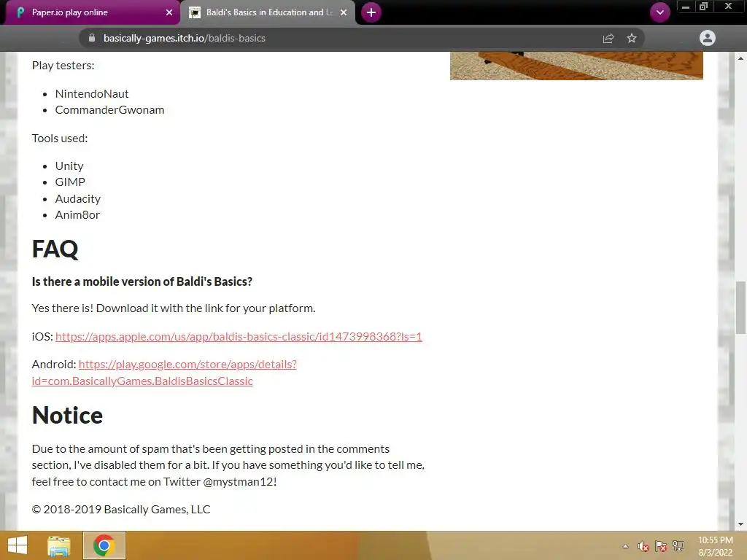Open the Windows Start button

pyautogui.click(x=18, y=545)
